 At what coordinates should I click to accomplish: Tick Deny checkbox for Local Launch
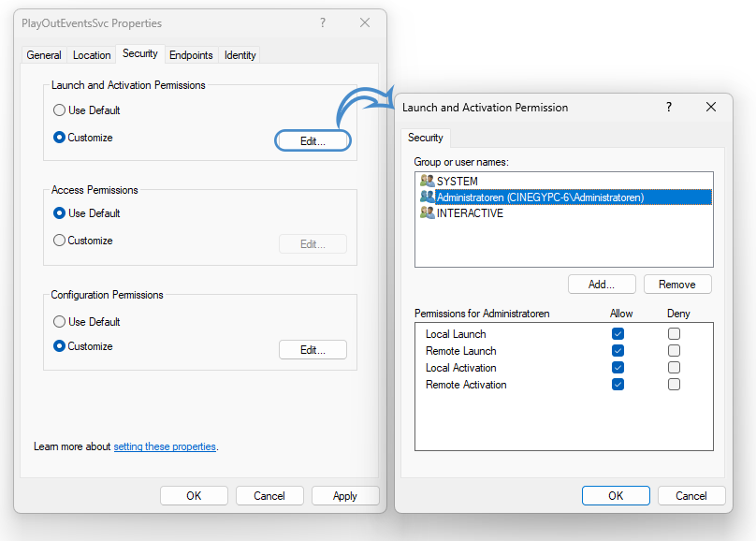click(x=674, y=334)
